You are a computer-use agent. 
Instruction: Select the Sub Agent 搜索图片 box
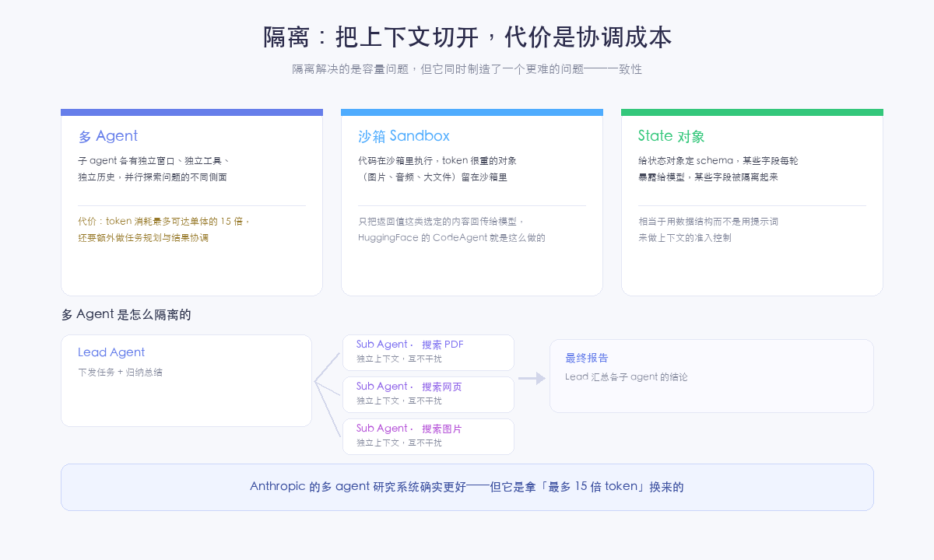coord(428,436)
